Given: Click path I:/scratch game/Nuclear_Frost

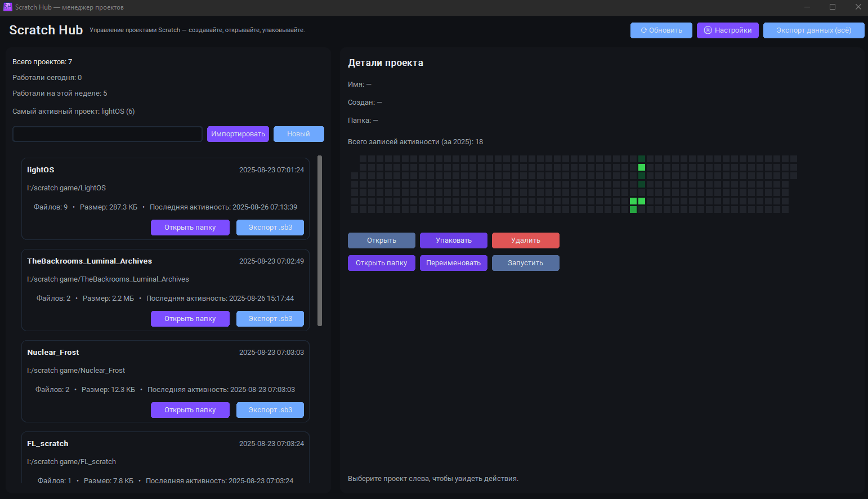Looking at the screenshot, I should [76, 371].
